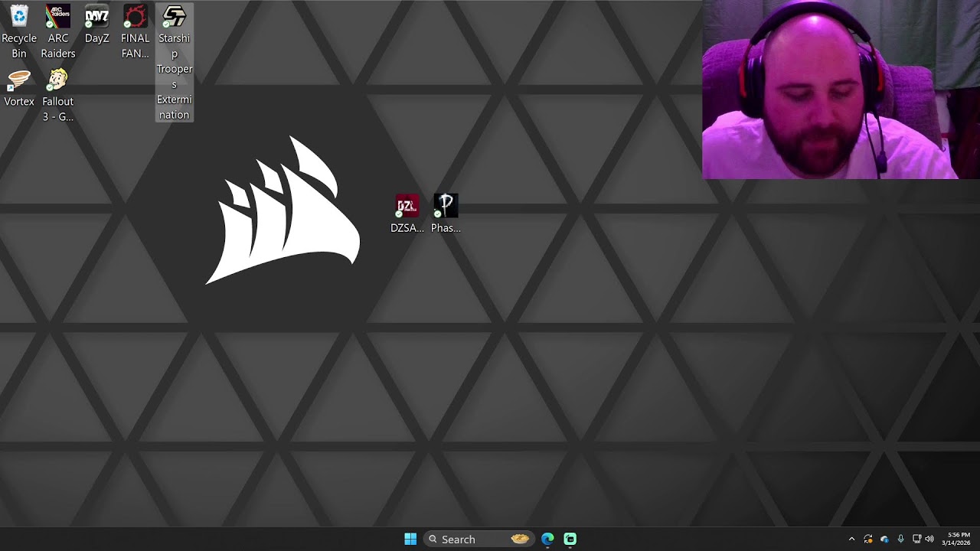Open the OneDrive cloud tray icon
980x551 pixels.
coord(884,540)
